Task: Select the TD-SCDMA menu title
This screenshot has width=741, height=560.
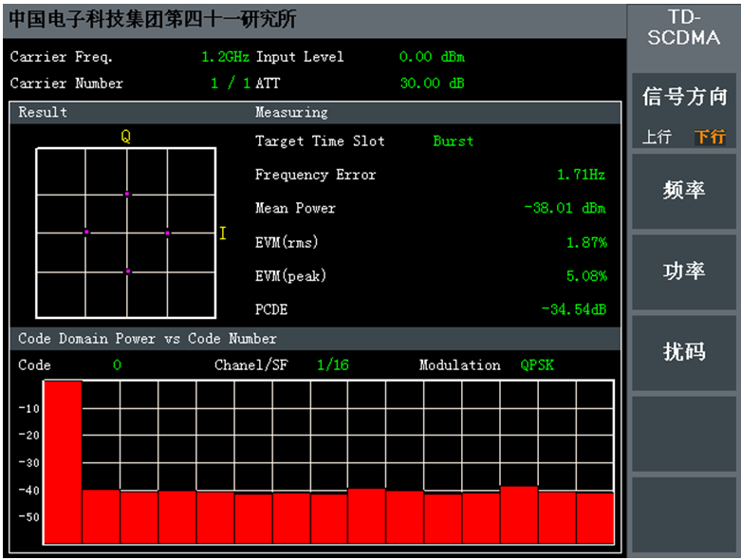Action: pos(683,28)
